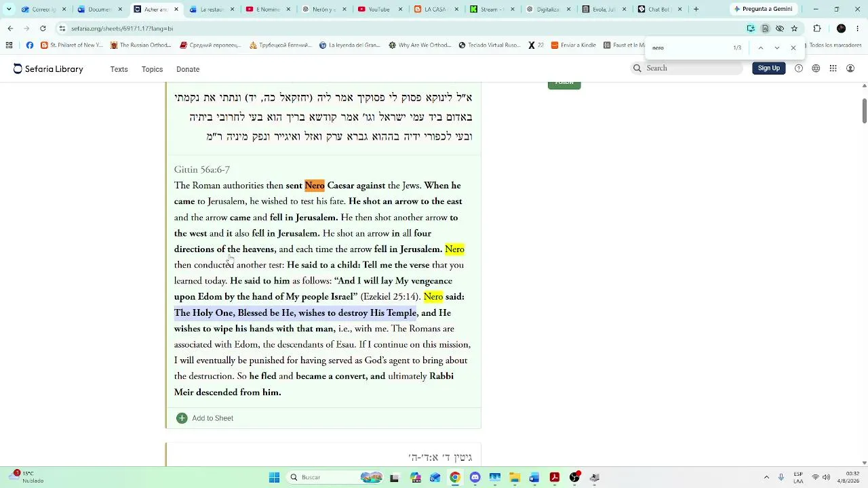
Task: Click Add to Sheet link
Action: point(212,418)
